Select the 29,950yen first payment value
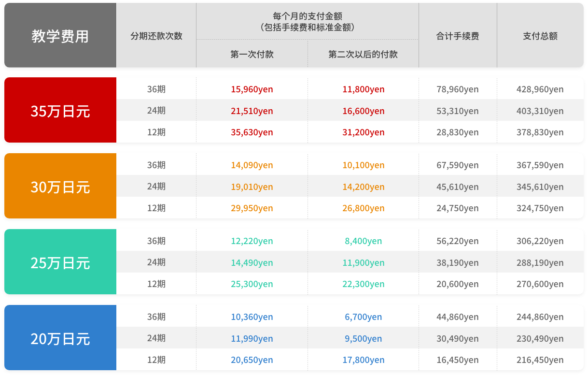 point(252,208)
